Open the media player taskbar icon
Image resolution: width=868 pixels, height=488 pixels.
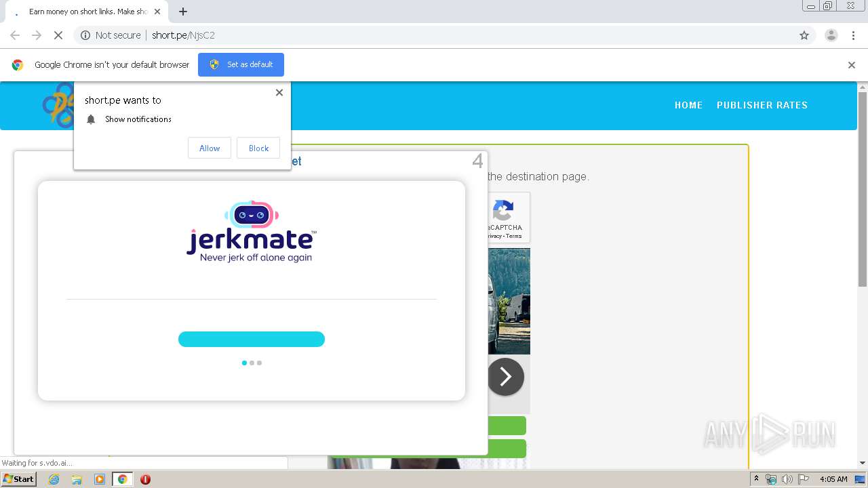point(100,479)
